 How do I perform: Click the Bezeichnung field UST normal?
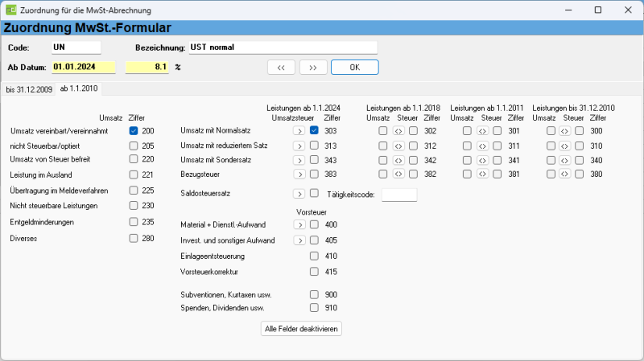[x=283, y=47]
